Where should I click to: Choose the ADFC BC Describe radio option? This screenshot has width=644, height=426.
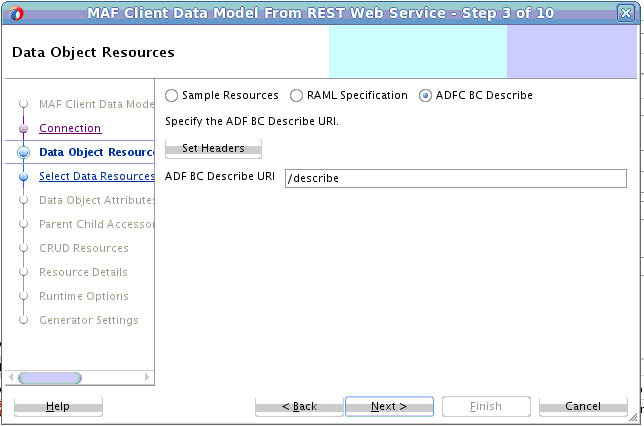[476, 95]
